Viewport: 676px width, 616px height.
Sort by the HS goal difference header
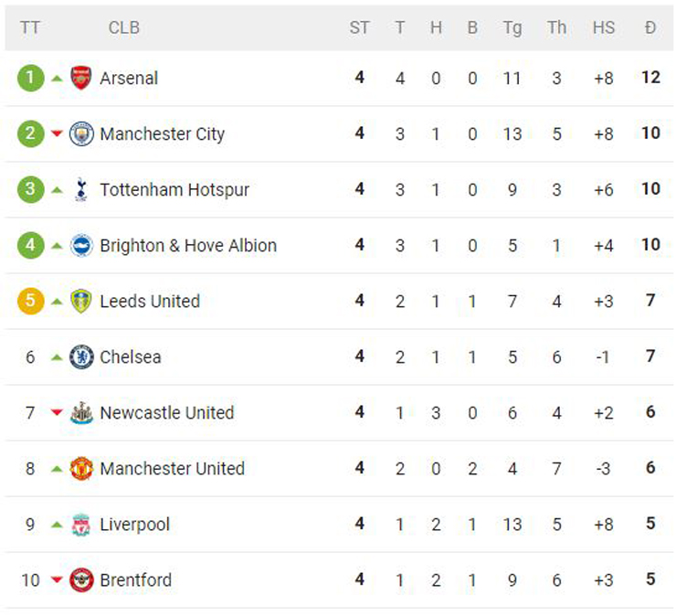point(603,27)
